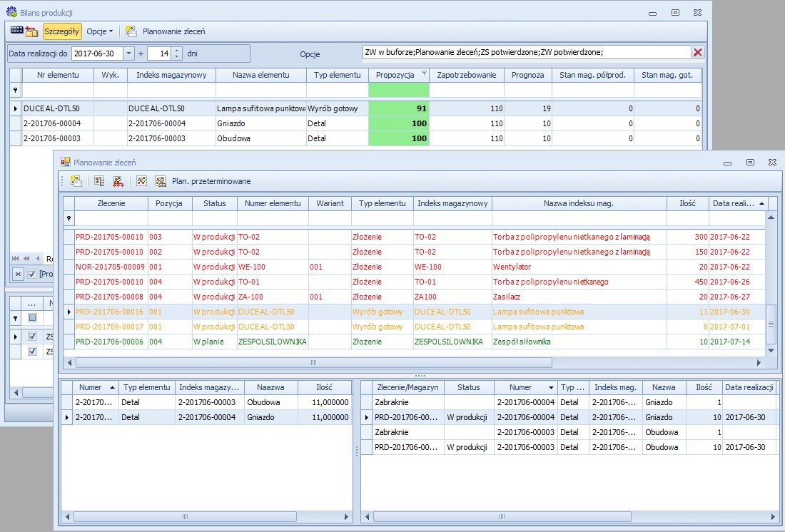Image resolution: width=785 pixels, height=532 pixels.
Task: Click Planowanie zleceń button in Bilans toolbar
Action: (173, 31)
